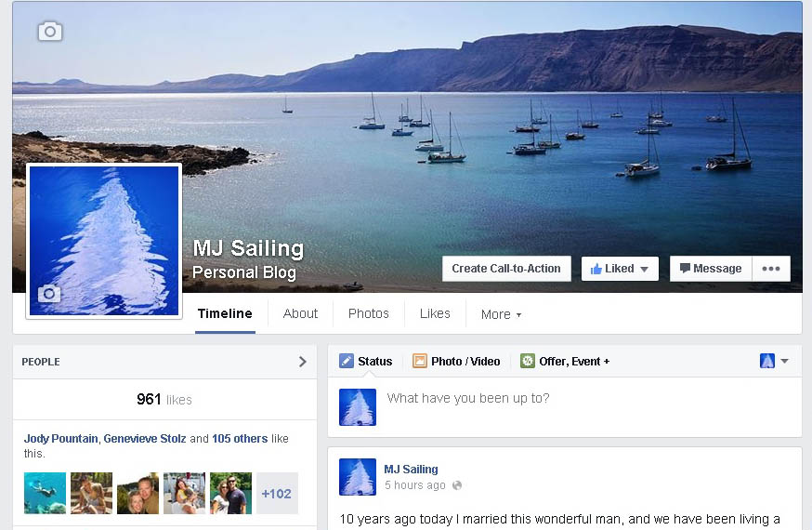Switch to the About tab

point(300,313)
